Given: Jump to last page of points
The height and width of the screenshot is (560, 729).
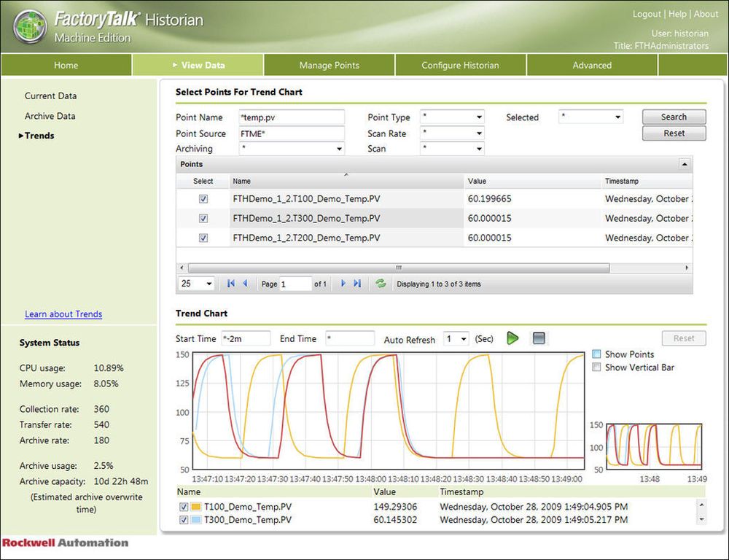Looking at the screenshot, I should (357, 284).
